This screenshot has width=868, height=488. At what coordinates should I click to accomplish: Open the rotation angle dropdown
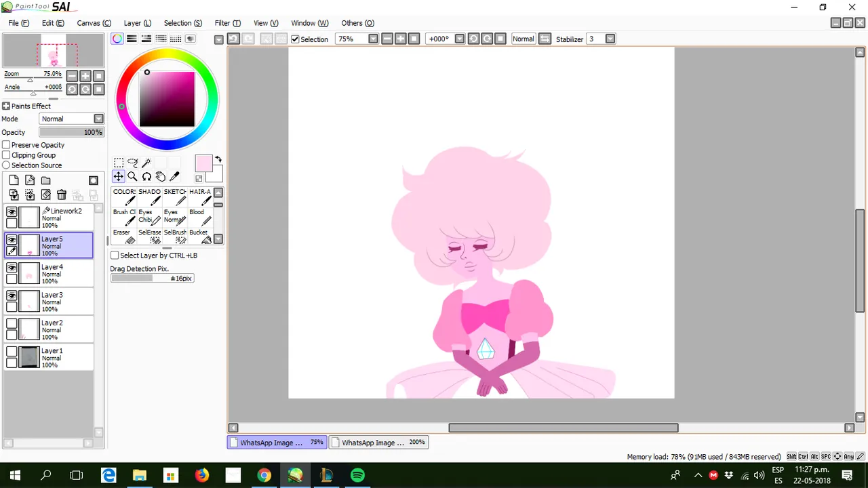click(x=460, y=39)
